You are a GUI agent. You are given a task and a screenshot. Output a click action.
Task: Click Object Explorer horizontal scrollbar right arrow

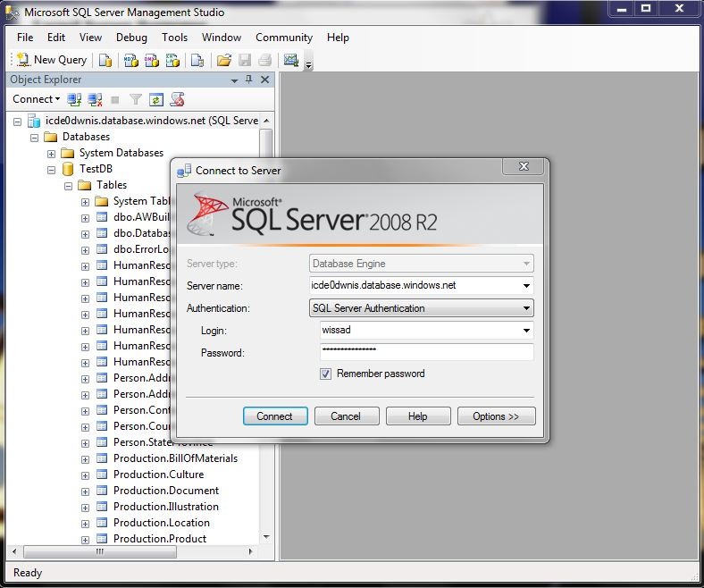250,551
